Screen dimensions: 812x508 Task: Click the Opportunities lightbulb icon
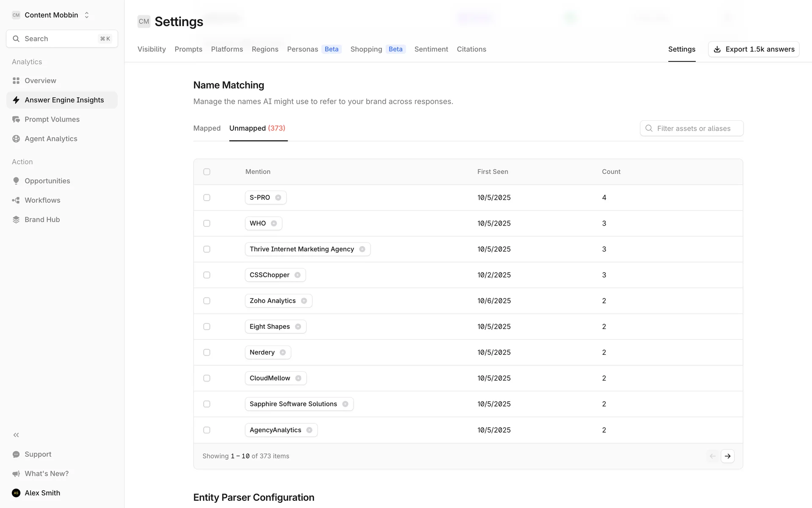point(16,181)
